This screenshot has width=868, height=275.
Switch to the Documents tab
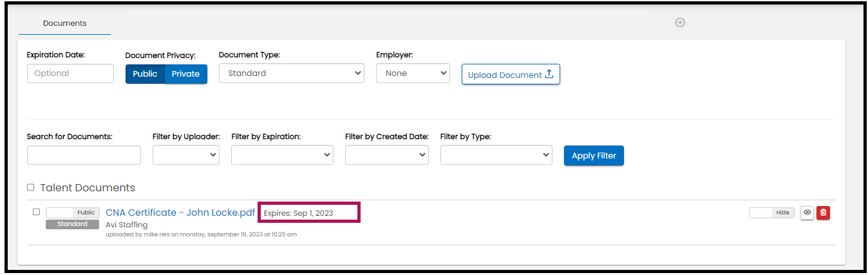[x=64, y=23]
